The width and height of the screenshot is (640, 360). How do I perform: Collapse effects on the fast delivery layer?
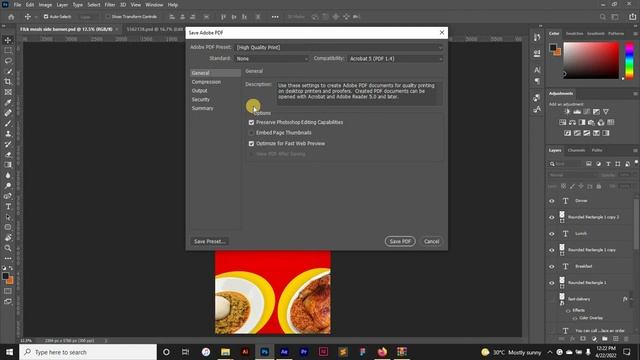[631, 299]
